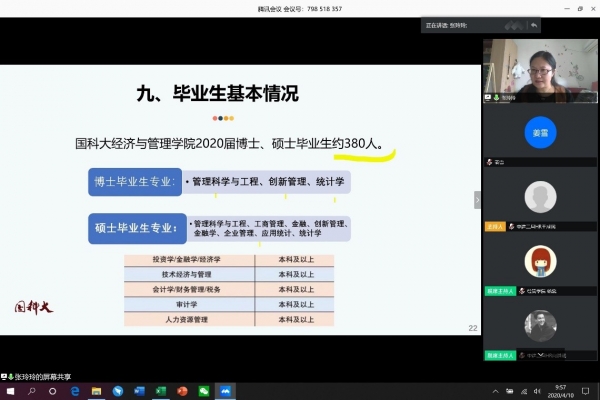
Task: Click the 正在讲话 speaking indicator text
Action: [x=447, y=26]
